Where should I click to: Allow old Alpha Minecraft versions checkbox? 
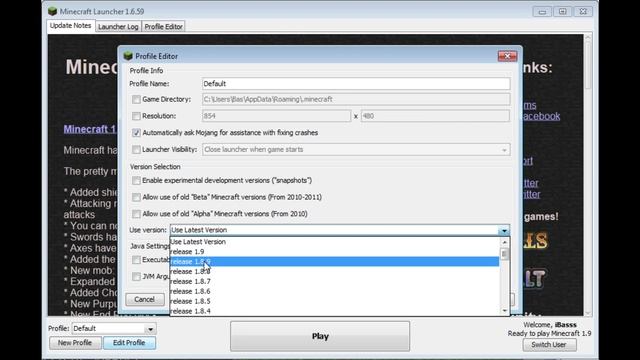click(136, 214)
